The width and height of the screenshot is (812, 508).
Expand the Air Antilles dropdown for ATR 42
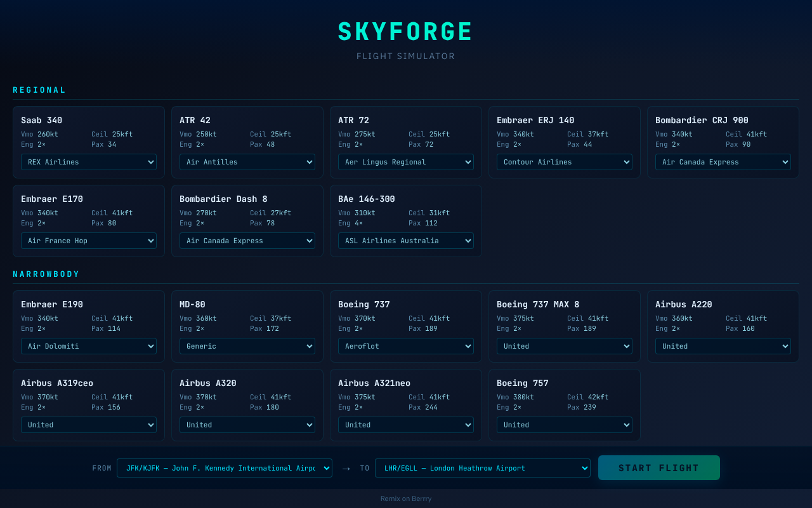pyautogui.click(x=247, y=162)
